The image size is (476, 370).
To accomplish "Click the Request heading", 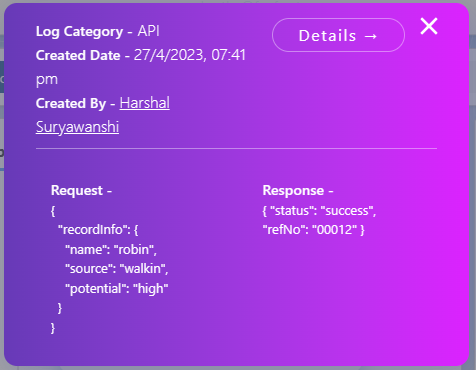I will [77, 190].
